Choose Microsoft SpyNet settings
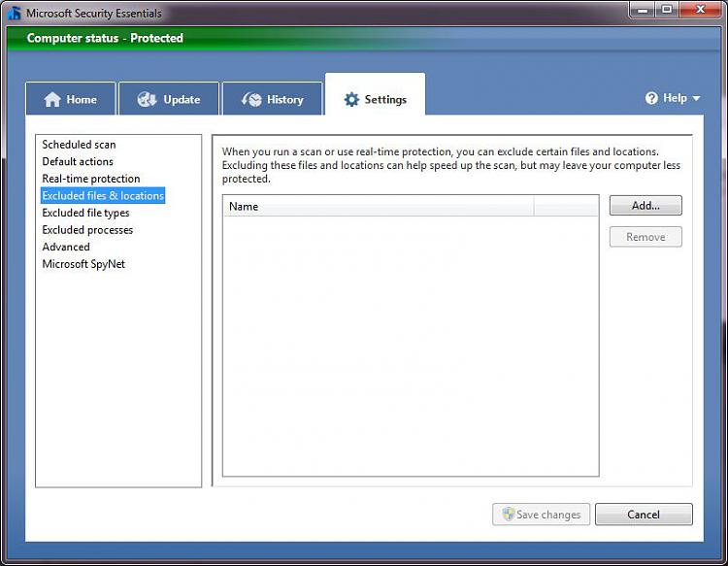Viewport: 728px width, 566px height. tap(83, 264)
